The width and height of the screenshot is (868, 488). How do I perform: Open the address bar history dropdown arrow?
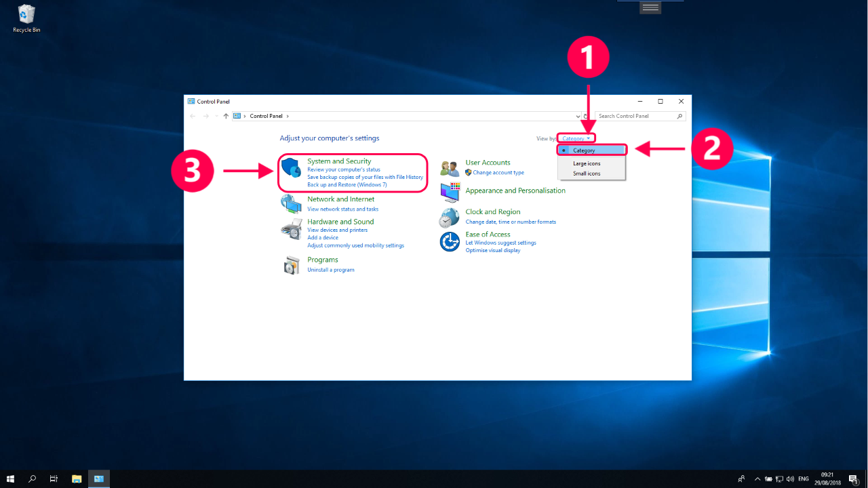(x=578, y=116)
